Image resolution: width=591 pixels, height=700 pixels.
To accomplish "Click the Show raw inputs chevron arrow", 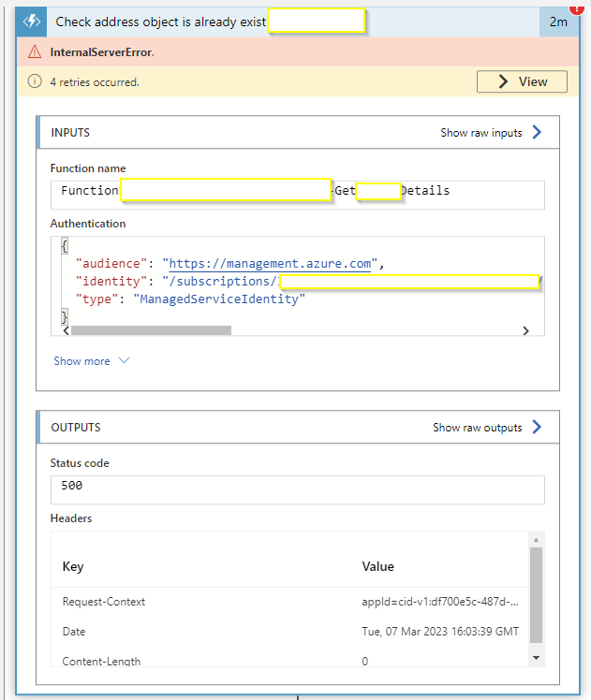I will coord(537,132).
